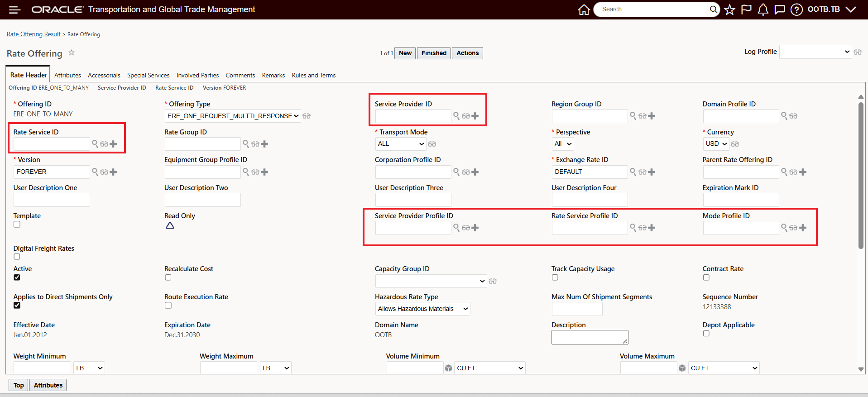The width and height of the screenshot is (868, 397).
Task: Open Favorites star in header
Action: pyautogui.click(x=729, y=10)
